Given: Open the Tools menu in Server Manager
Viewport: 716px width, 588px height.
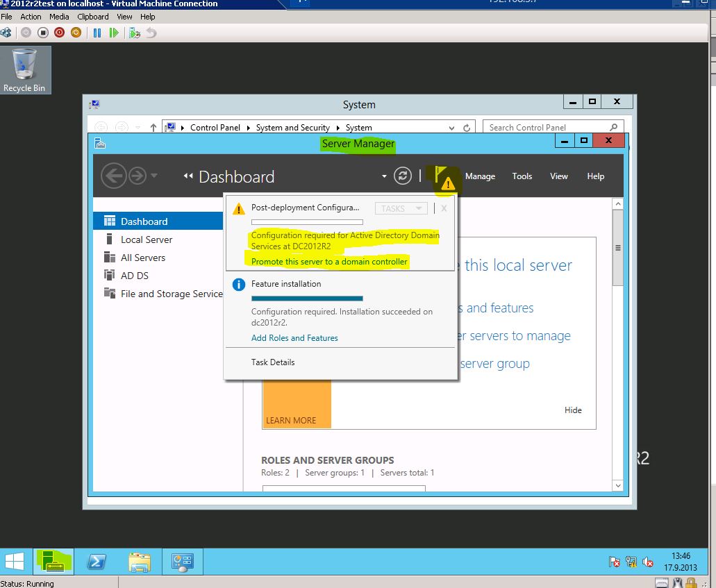Looking at the screenshot, I should click(x=522, y=176).
